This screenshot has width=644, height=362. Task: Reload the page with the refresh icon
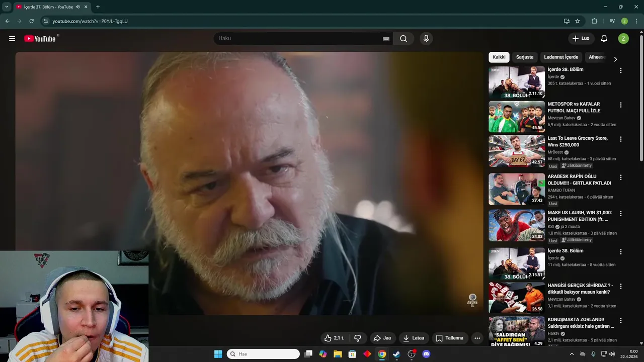pyautogui.click(x=31, y=21)
